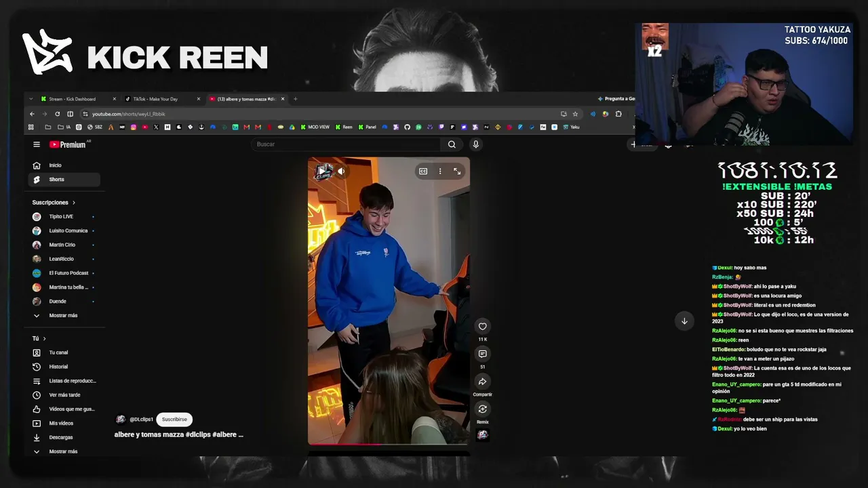Select Shorts in the YouTube sidebar
This screenshot has height=488, width=868.
pyautogui.click(x=64, y=180)
